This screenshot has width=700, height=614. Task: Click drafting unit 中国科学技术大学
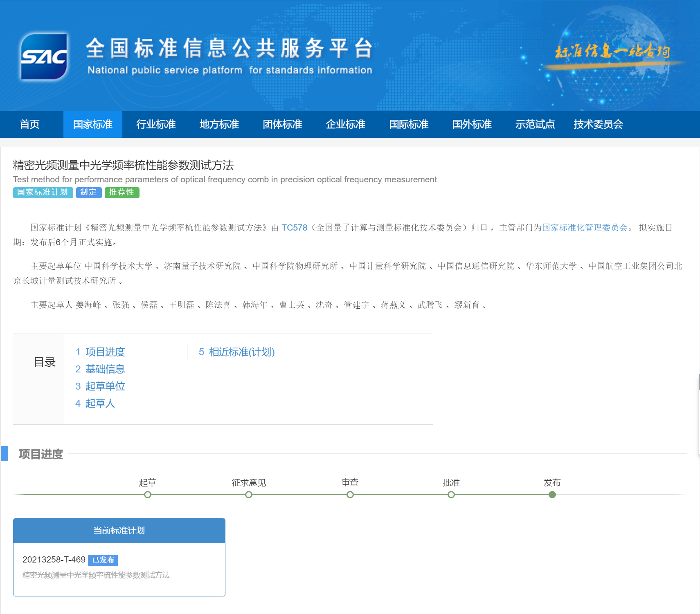(119, 266)
